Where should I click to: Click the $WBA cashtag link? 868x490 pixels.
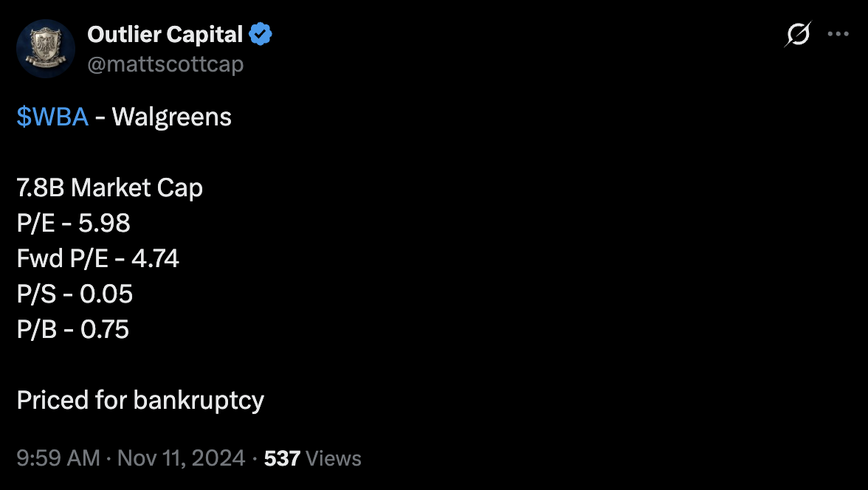52,117
